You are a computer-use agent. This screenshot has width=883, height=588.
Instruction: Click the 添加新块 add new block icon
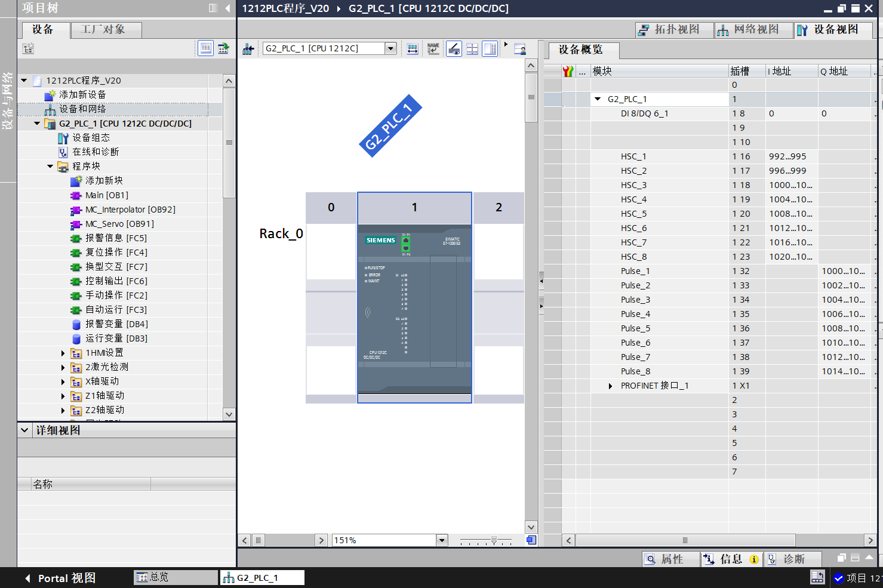pos(76,181)
